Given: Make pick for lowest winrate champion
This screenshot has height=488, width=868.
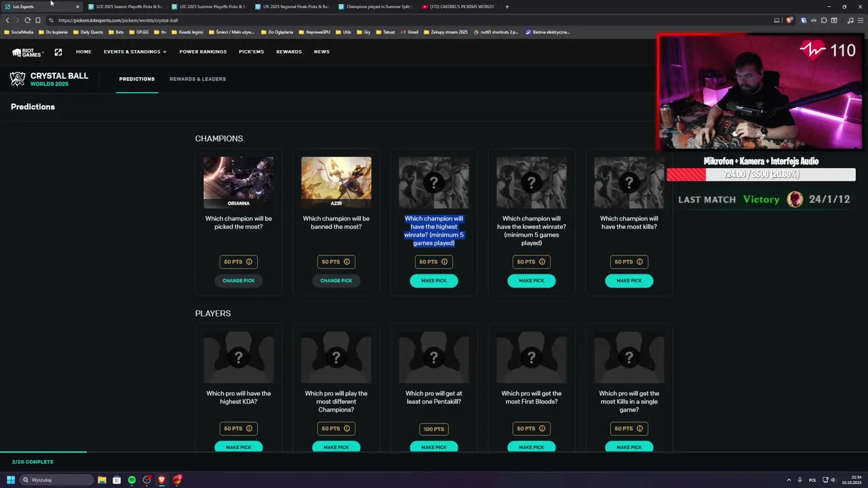Looking at the screenshot, I should click(x=532, y=281).
